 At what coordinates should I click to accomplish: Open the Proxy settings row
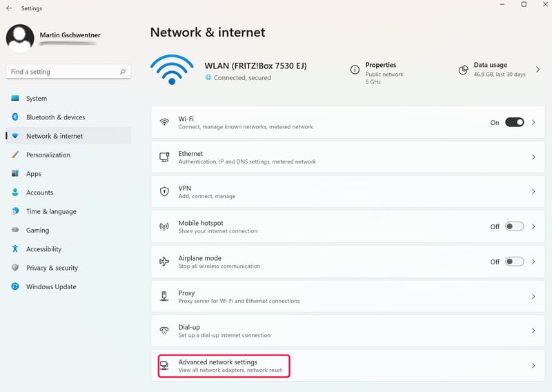(348, 296)
